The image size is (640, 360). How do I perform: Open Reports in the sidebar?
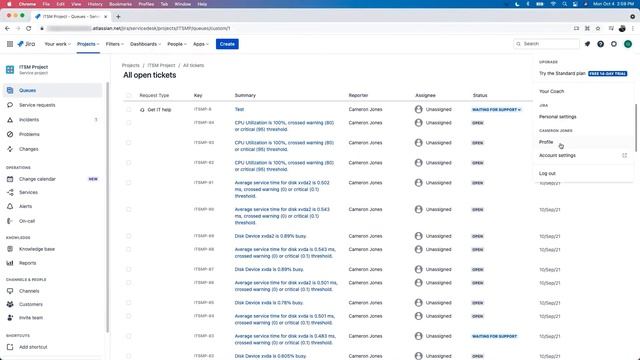point(53,263)
